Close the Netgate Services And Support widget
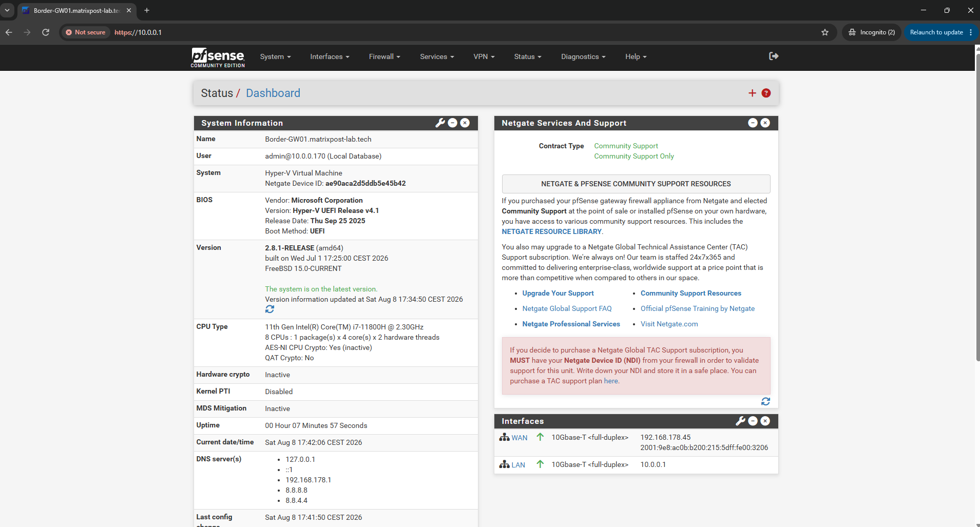This screenshot has width=980, height=527. point(765,123)
